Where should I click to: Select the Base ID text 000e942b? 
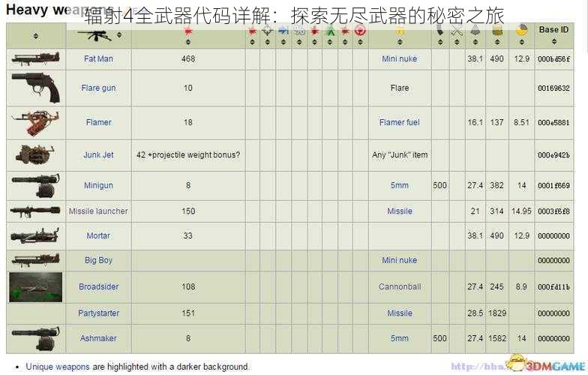[554, 154]
